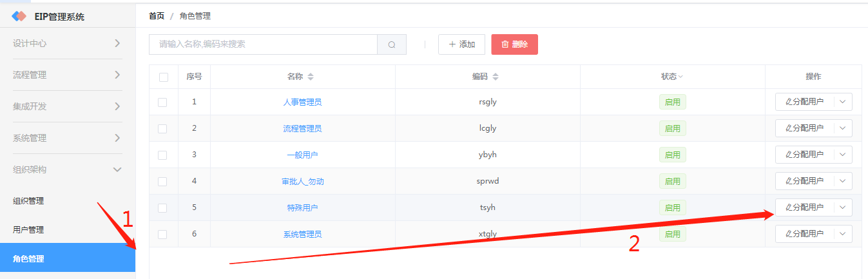The height and width of the screenshot is (279, 868).
Task: Click the 启用 status tag for 特殊用户
Action: pos(672,207)
